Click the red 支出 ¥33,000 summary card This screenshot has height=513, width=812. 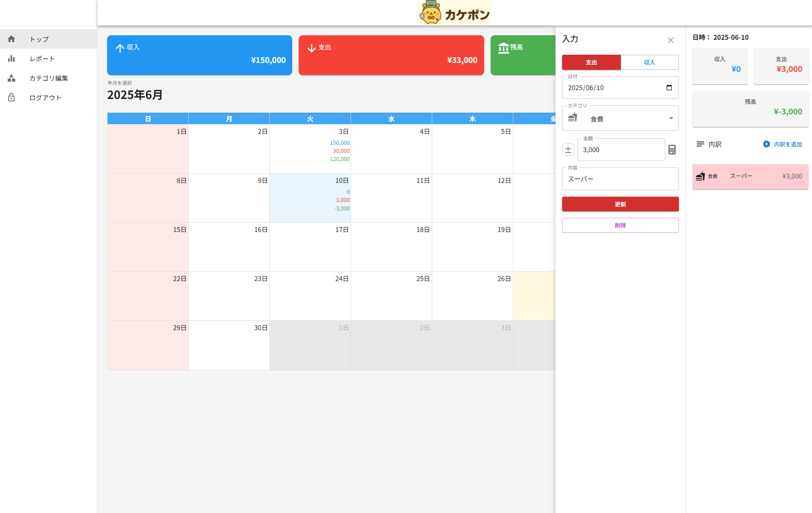[x=391, y=55]
